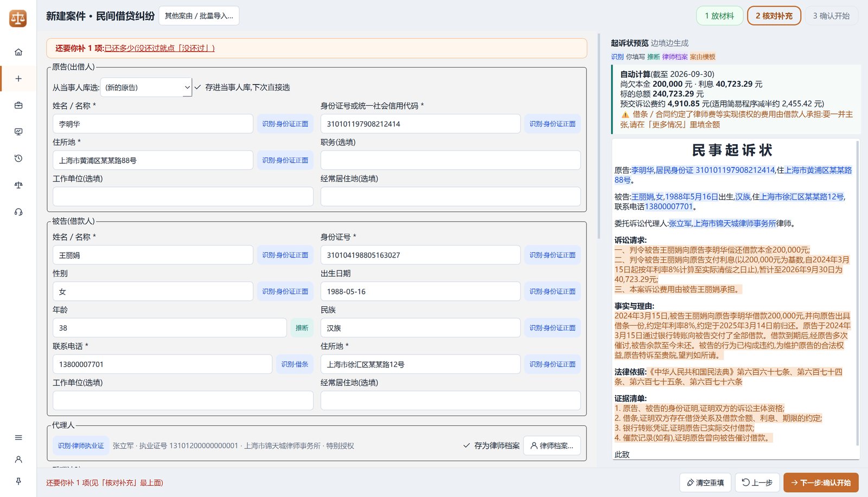Go to step 1 放材料
868x497 pixels.
point(719,16)
